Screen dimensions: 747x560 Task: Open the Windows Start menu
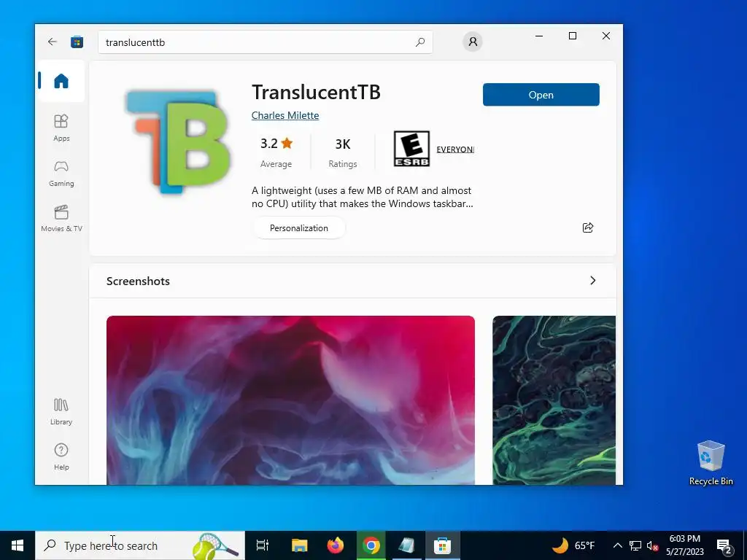tap(18, 545)
